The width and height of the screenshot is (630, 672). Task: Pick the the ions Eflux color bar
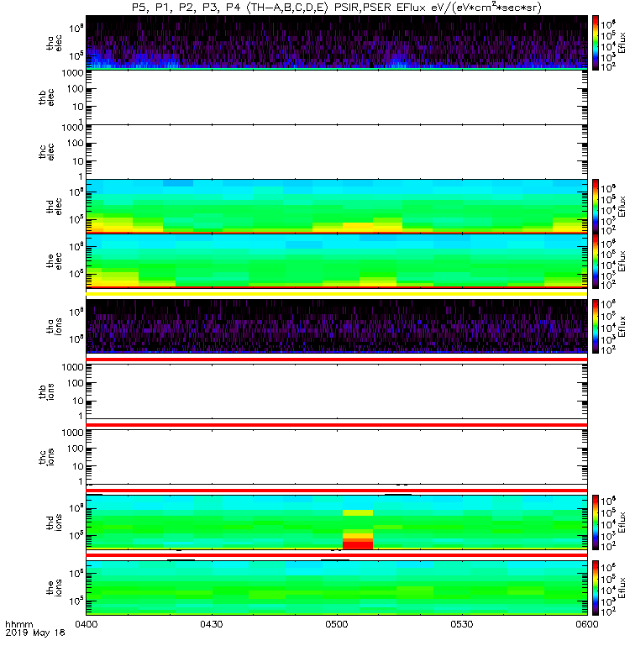click(x=596, y=587)
